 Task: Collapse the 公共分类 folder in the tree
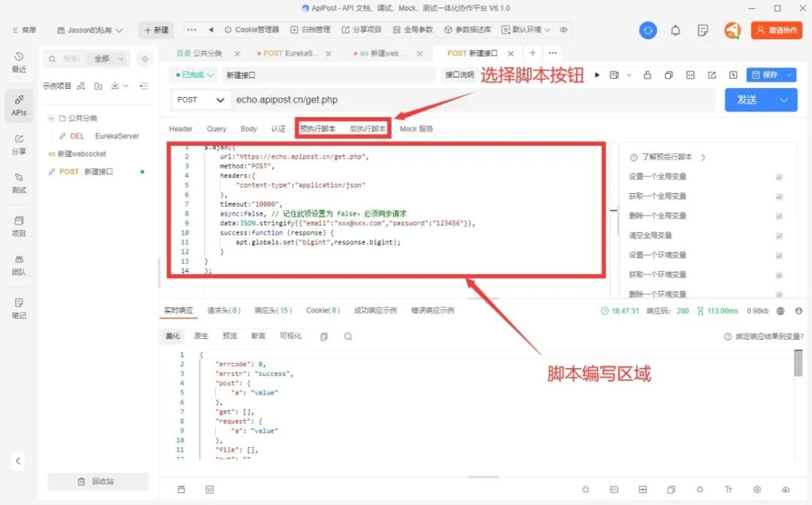pos(51,119)
